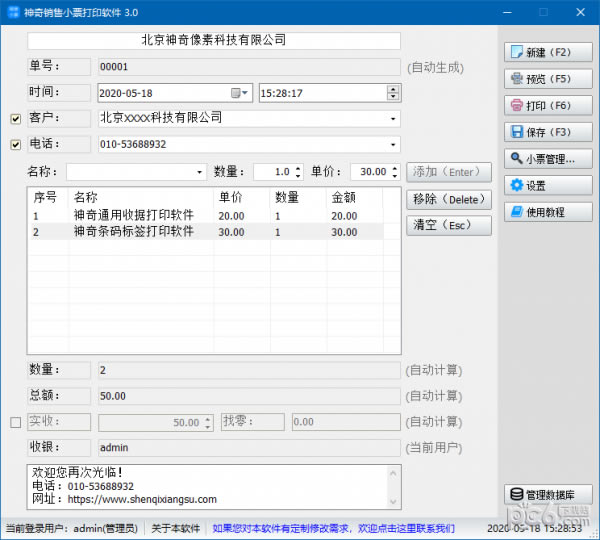Increase 数量 quantity with up arrow
Viewport: 600px width, 540px height.
pyautogui.click(x=298, y=168)
